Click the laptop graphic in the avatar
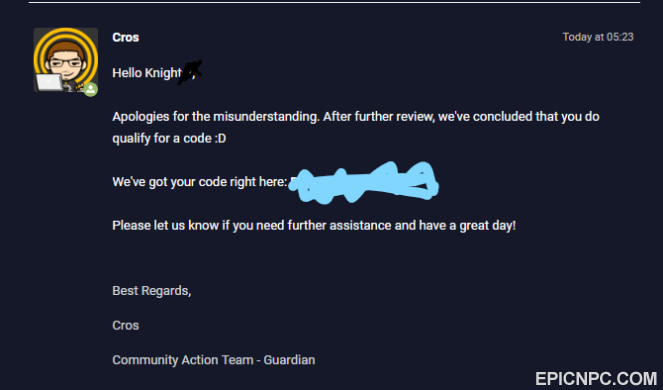The height and width of the screenshot is (390, 663). pos(49,82)
